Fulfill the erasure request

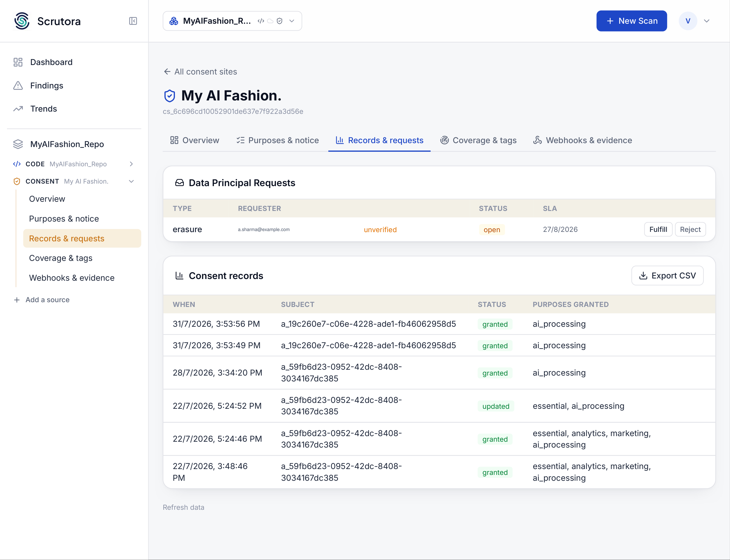tap(658, 229)
